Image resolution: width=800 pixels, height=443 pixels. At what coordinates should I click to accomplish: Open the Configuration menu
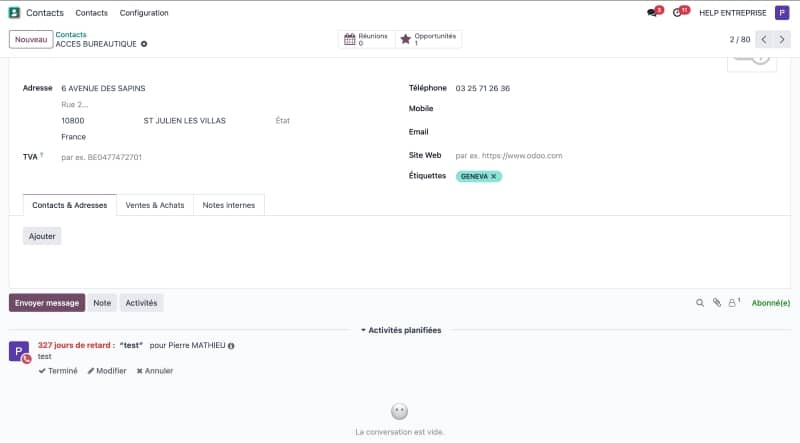pyautogui.click(x=144, y=13)
